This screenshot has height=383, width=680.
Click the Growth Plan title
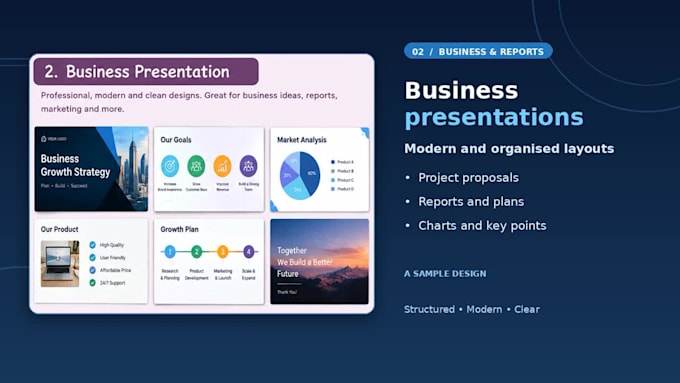[x=180, y=229]
